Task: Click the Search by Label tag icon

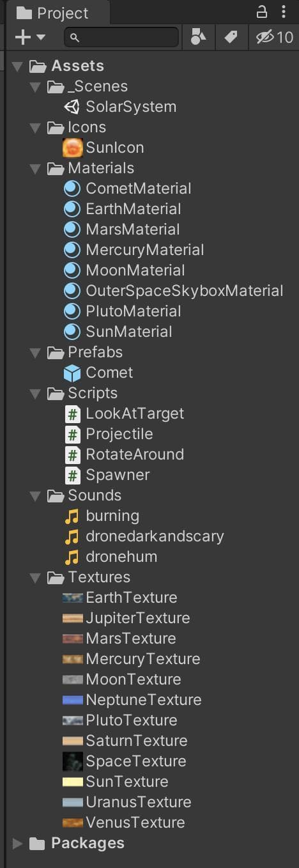Action: [x=231, y=38]
